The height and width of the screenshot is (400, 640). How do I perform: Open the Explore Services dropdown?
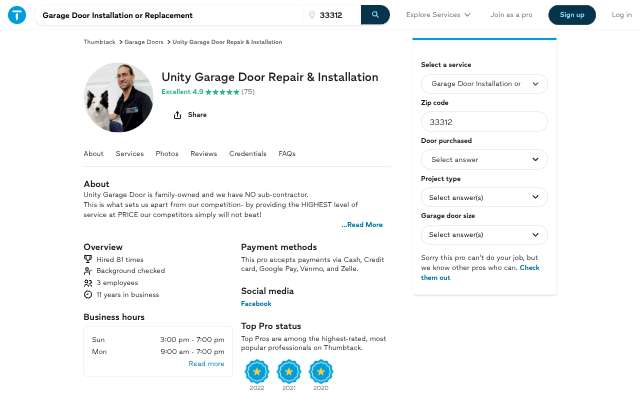tap(438, 15)
